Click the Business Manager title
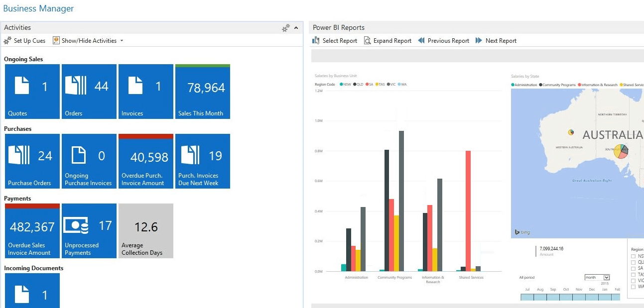This screenshot has width=644, height=308. pos(38,8)
